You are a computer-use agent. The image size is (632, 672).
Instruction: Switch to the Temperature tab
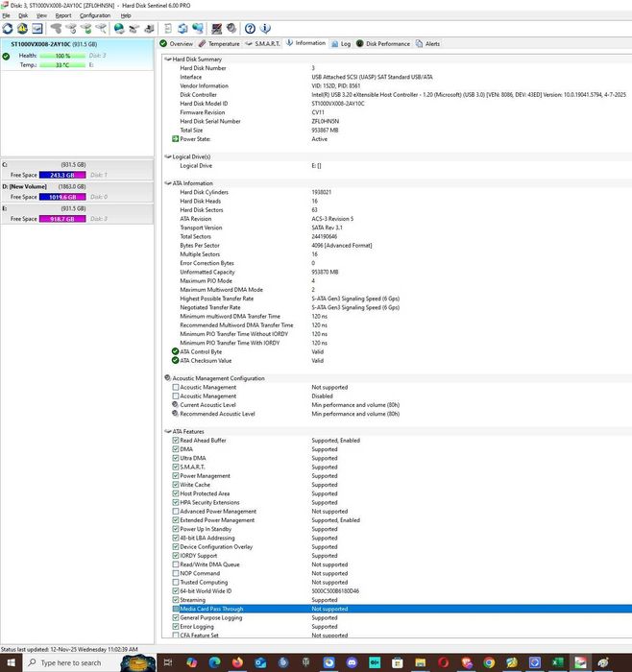(x=219, y=44)
